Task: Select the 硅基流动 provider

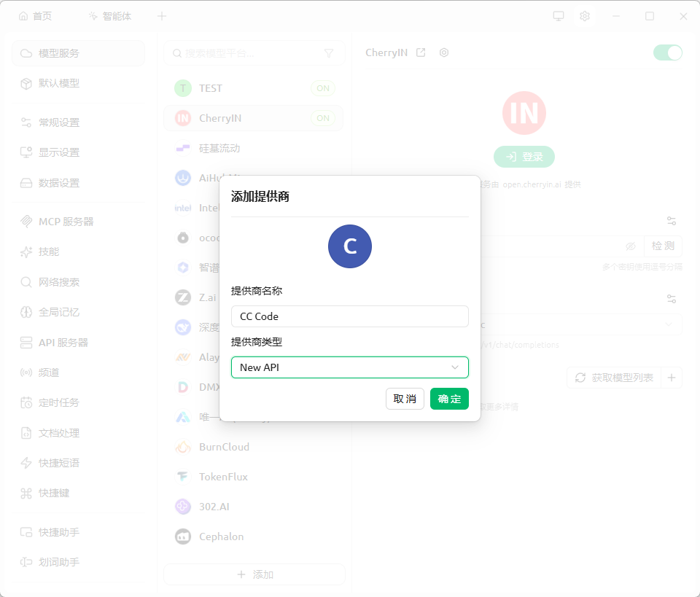Action: pyautogui.click(x=254, y=148)
